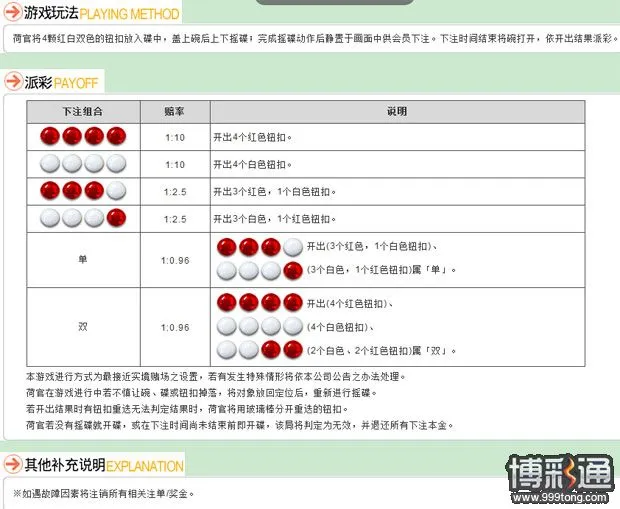Click text 开出(3个红色，1个白色钮扣)、
Image resolution: width=620 pixels, height=509 pixels.
point(372,246)
